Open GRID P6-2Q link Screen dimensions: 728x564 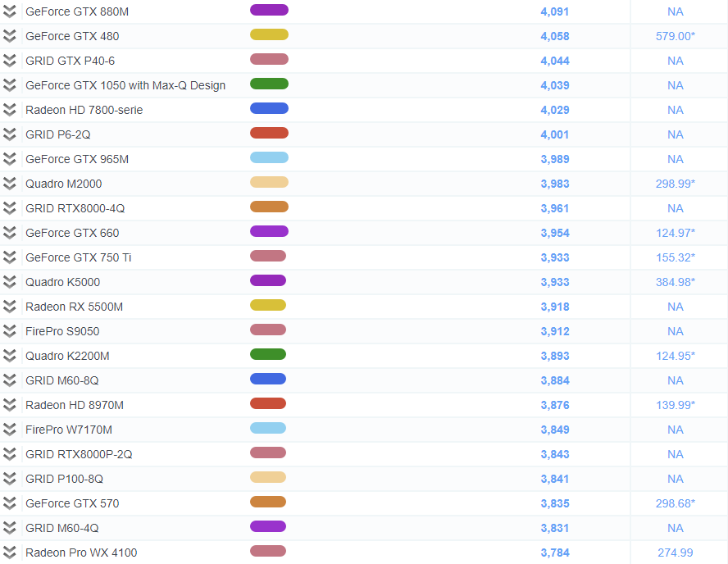click(x=58, y=134)
